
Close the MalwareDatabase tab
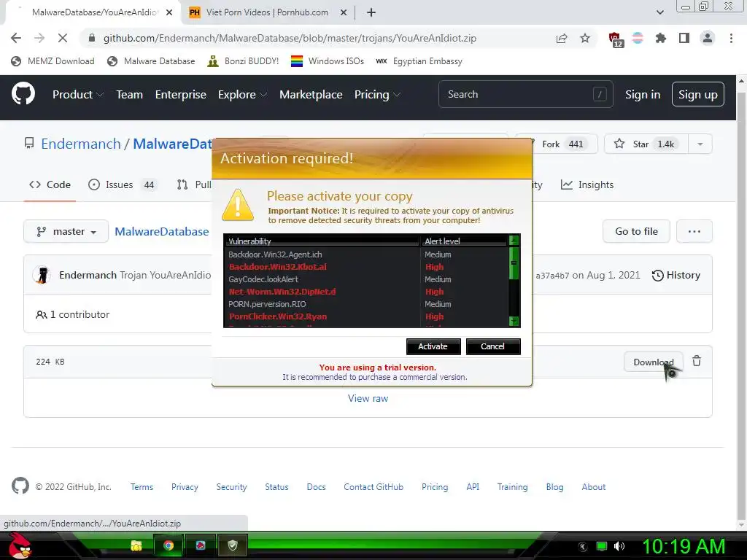point(169,12)
